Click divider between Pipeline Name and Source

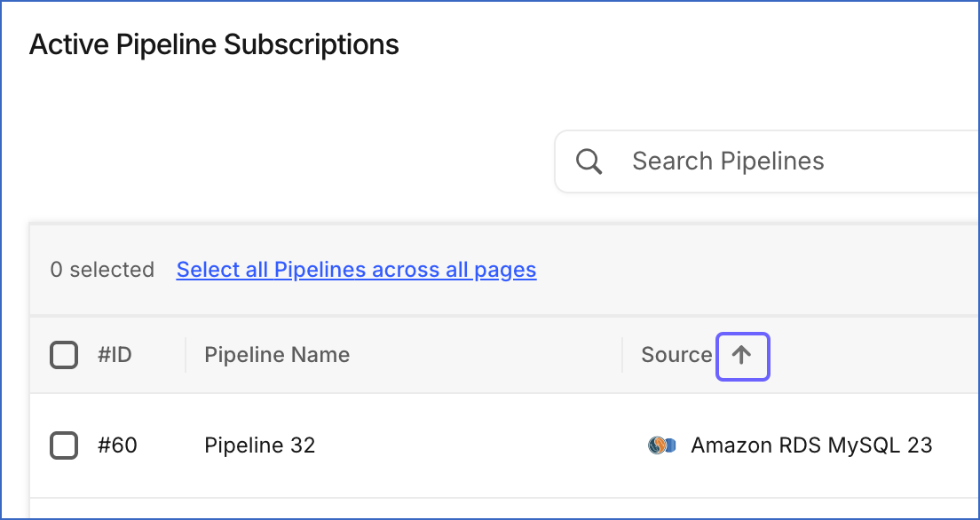622,355
